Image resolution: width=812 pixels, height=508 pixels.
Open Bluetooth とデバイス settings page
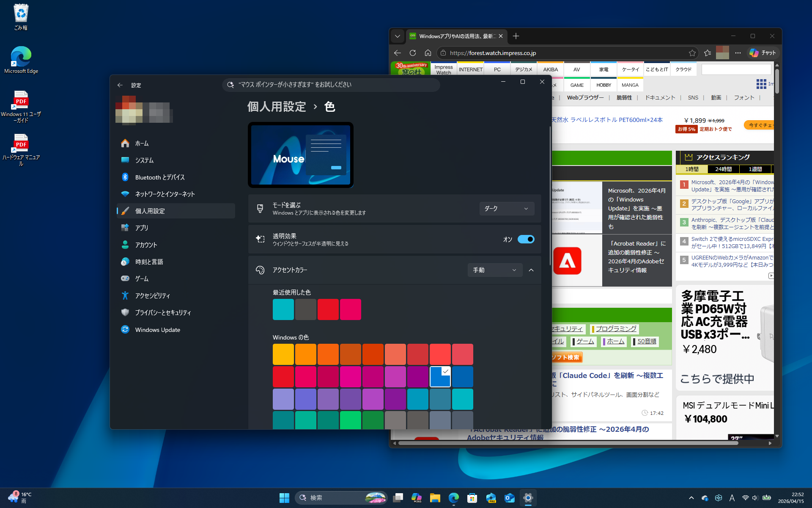(159, 177)
